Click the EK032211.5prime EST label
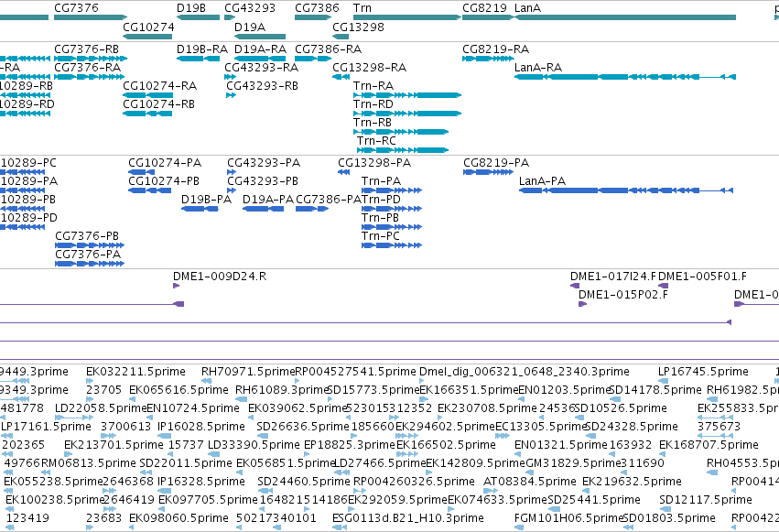Image resolution: width=779 pixels, height=532 pixels. [x=135, y=372]
